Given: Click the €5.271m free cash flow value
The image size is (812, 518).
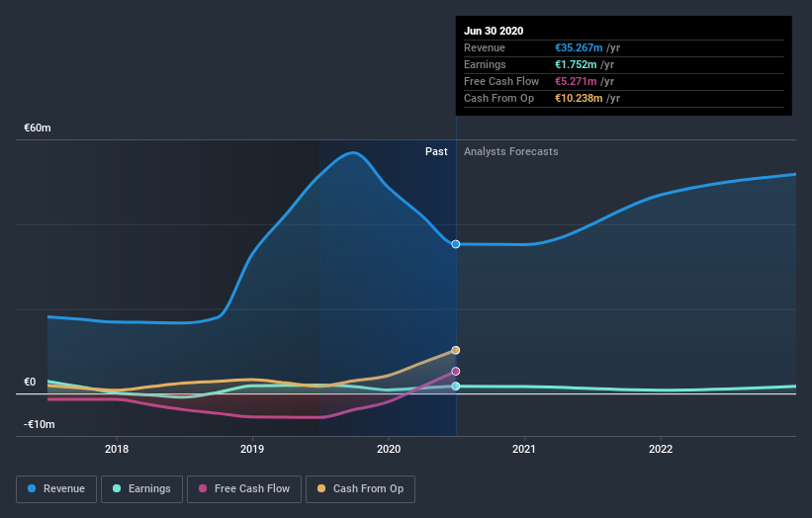Looking at the screenshot, I should point(576,81).
